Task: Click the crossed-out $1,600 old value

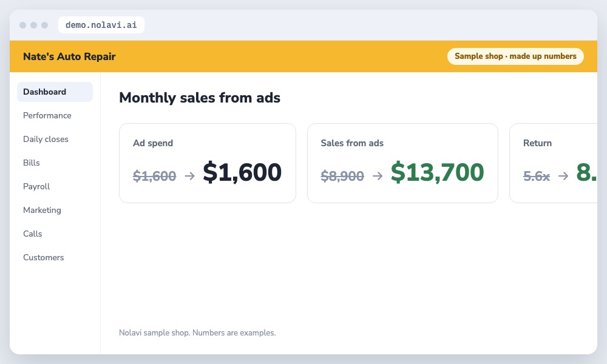Action: [x=154, y=176]
